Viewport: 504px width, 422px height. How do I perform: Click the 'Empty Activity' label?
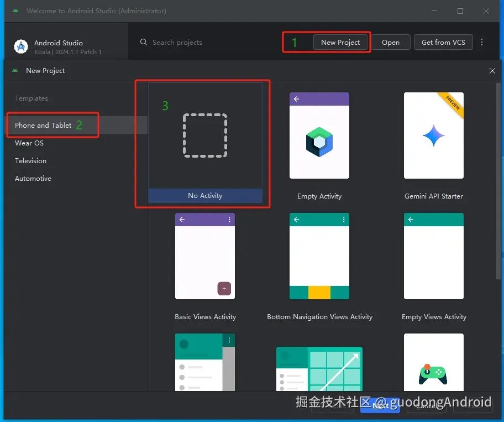tap(319, 196)
